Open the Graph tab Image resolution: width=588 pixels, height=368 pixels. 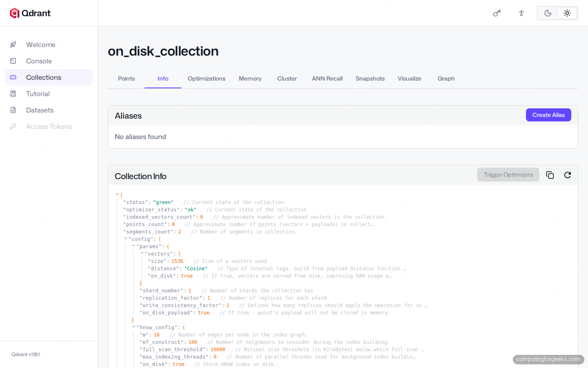coord(446,79)
